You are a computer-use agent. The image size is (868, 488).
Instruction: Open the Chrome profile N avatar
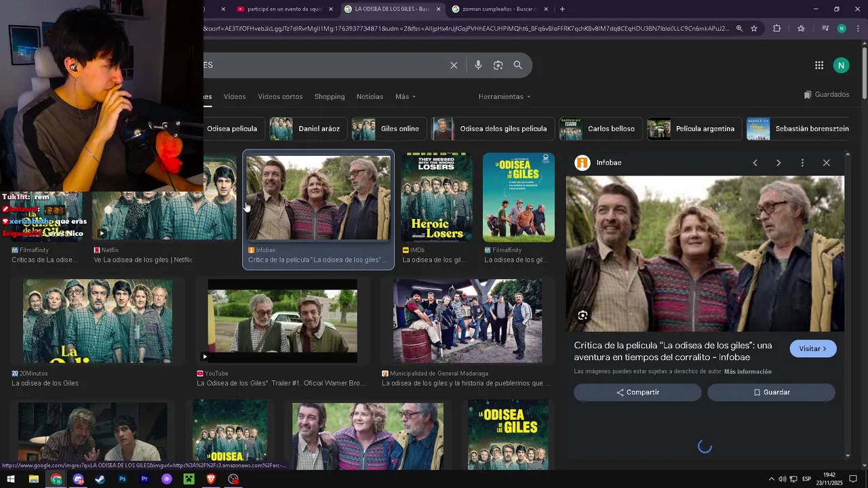click(842, 28)
